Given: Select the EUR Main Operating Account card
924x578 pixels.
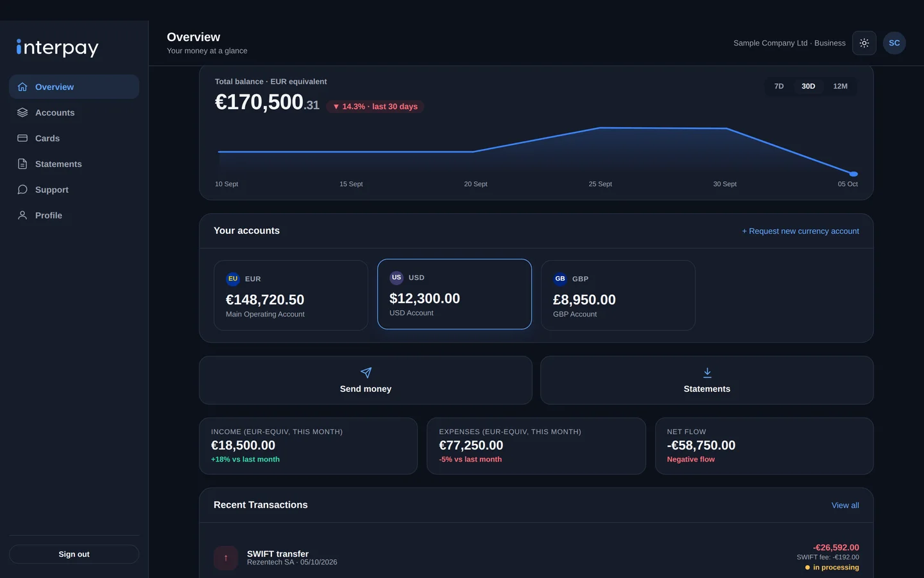Looking at the screenshot, I should point(291,295).
